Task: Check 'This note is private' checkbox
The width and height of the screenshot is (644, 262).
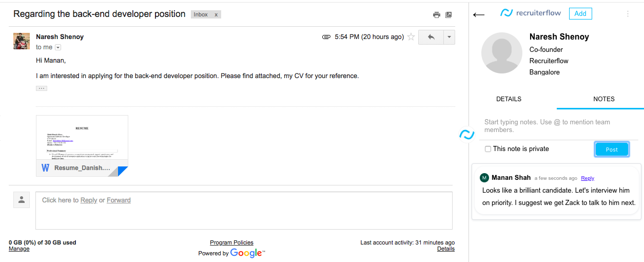Action: tap(488, 149)
